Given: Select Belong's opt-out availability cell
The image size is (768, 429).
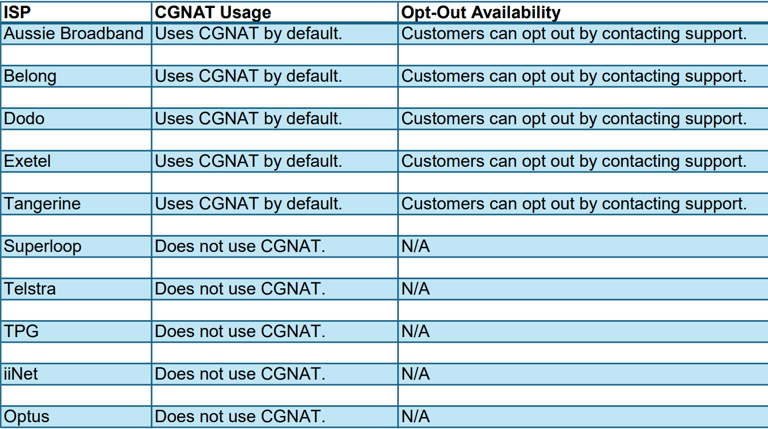Looking at the screenshot, I should [582, 76].
